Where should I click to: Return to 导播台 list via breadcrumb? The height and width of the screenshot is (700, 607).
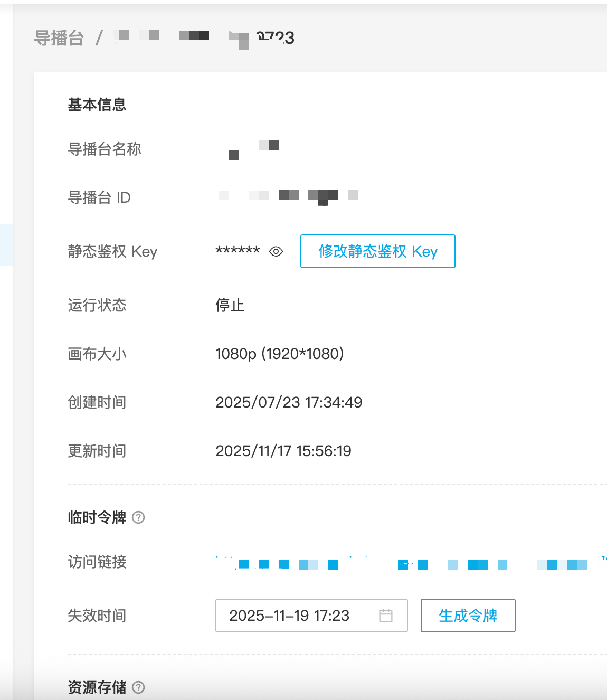[x=59, y=37]
